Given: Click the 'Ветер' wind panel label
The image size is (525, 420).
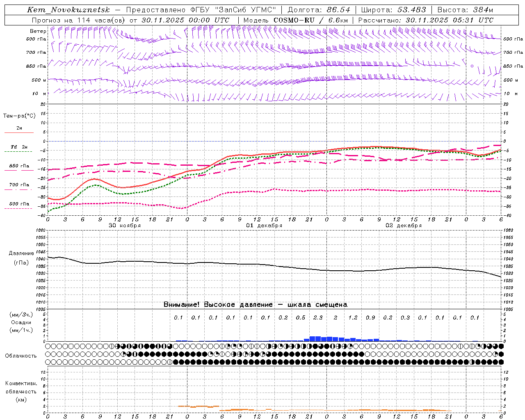Looking at the screenshot, I should pyautogui.click(x=38, y=31).
